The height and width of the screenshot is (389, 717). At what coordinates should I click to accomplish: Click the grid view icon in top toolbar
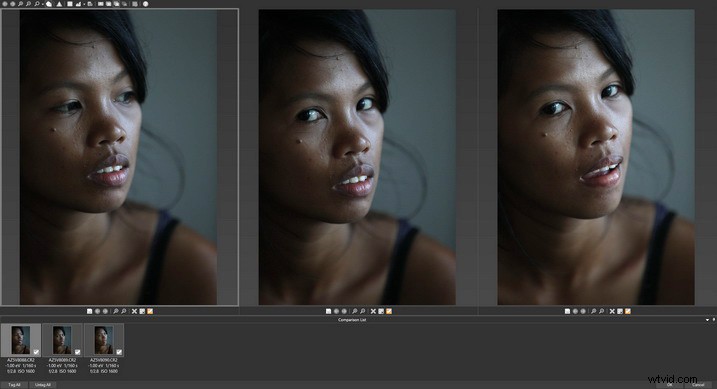coord(70,4)
